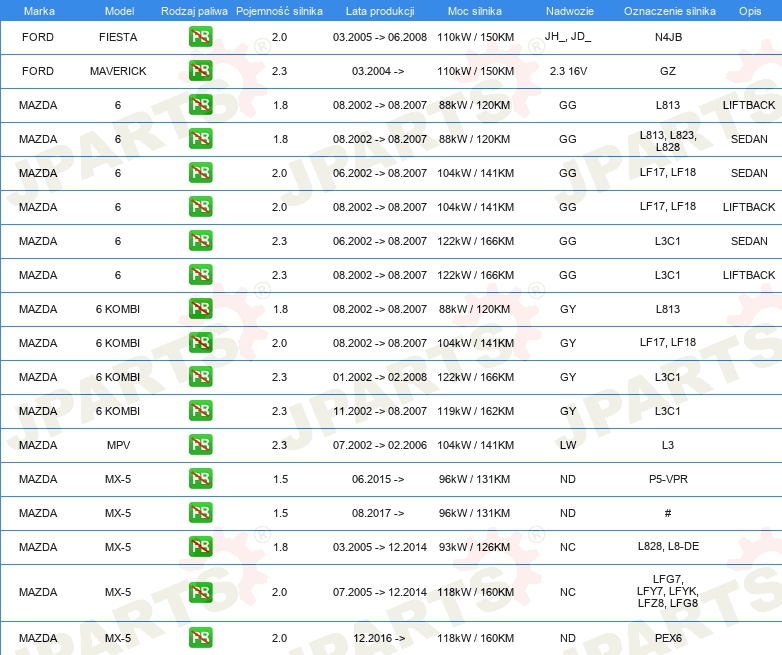The width and height of the screenshot is (782, 655).
Task: Click the Pojemność silnika column header
Action: 279,11
